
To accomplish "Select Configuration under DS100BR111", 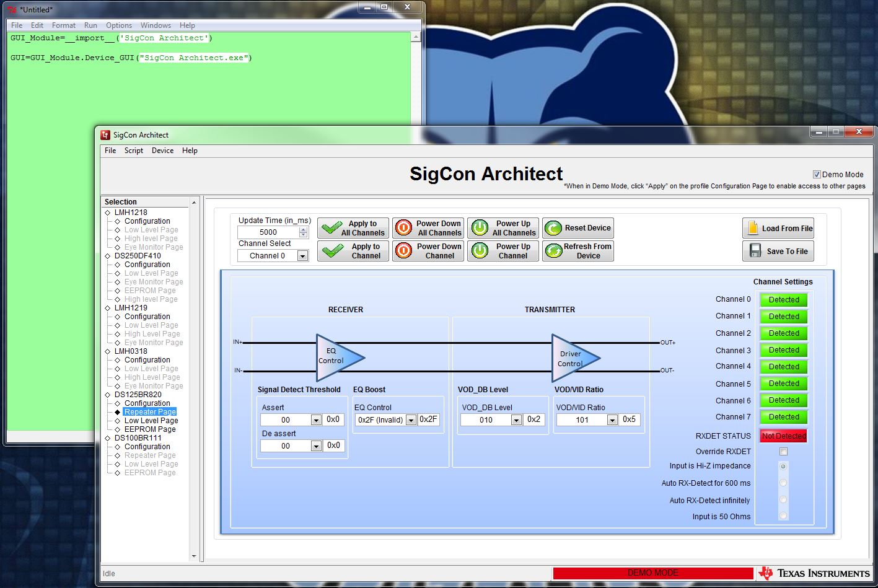I will (x=147, y=447).
